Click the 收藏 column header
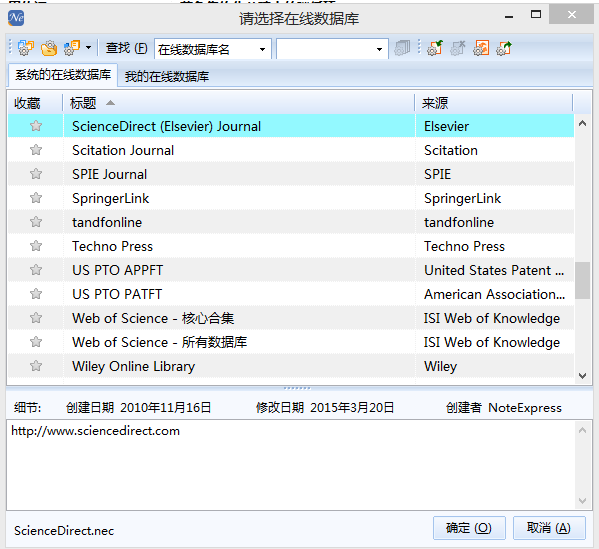The image size is (599, 549). click(35, 103)
